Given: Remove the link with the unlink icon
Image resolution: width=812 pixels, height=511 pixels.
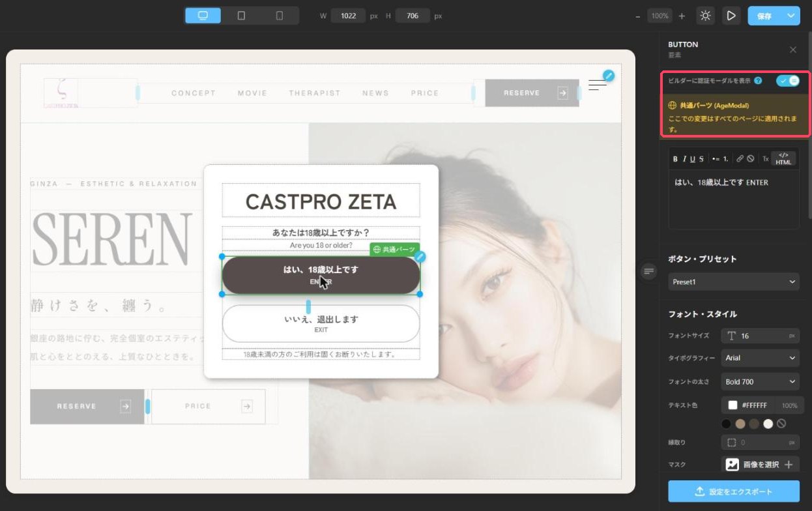Looking at the screenshot, I should click(751, 158).
